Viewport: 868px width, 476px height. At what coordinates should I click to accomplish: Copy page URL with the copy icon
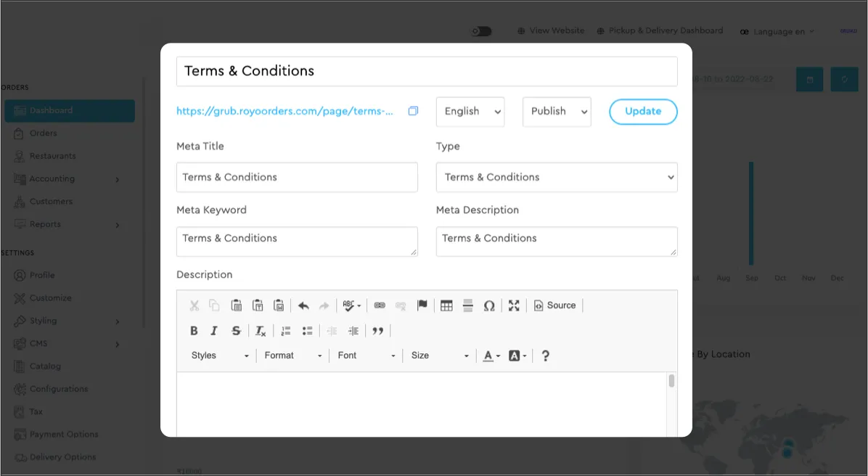tap(413, 111)
